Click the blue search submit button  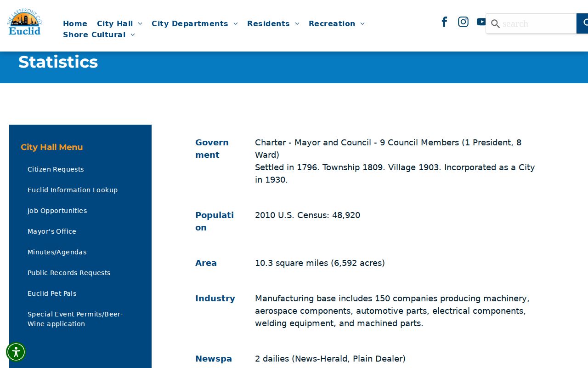pos(582,23)
